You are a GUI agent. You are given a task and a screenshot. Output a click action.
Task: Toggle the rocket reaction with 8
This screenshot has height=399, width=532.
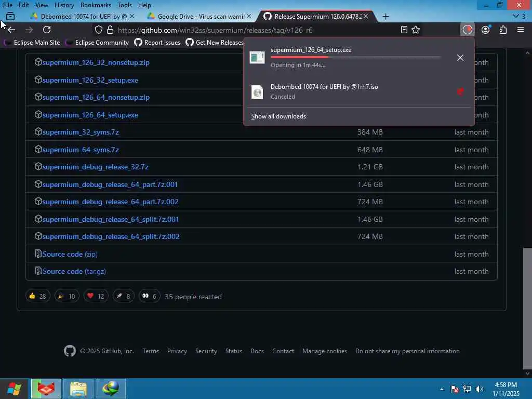(x=124, y=296)
